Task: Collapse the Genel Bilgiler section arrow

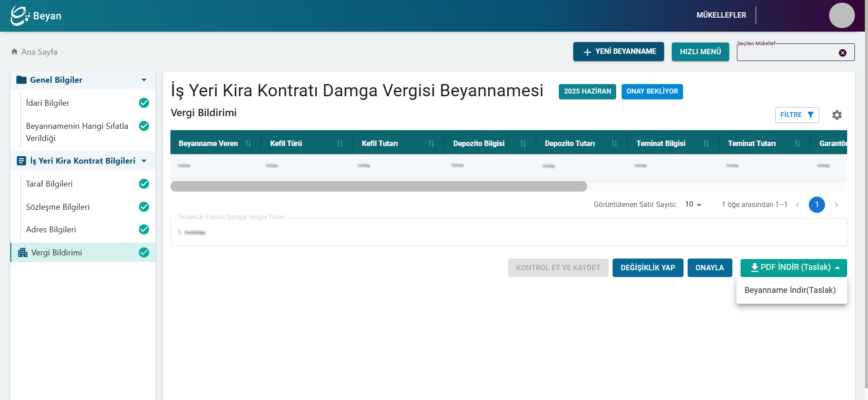Action: (144, 80)
